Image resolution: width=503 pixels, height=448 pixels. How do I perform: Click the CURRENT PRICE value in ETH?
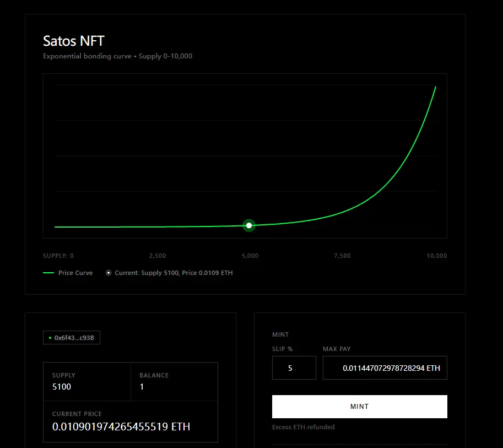(121, 427)
